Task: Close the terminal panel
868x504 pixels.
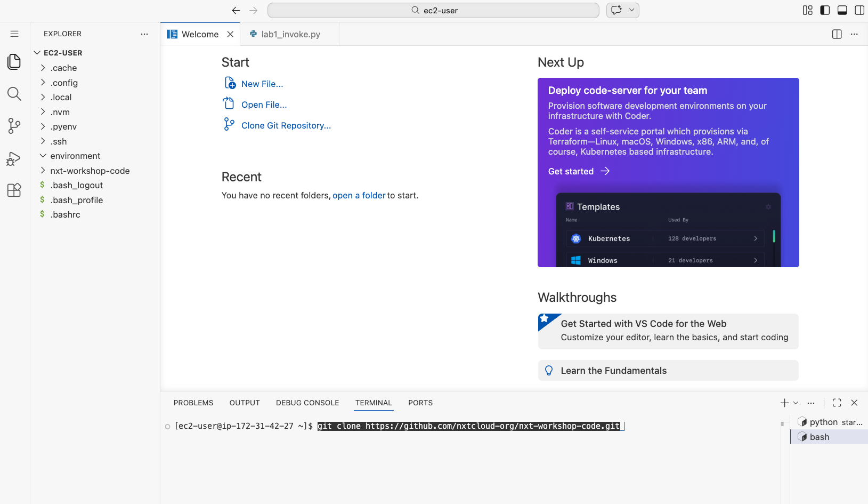Action: [x=854, y=403]
